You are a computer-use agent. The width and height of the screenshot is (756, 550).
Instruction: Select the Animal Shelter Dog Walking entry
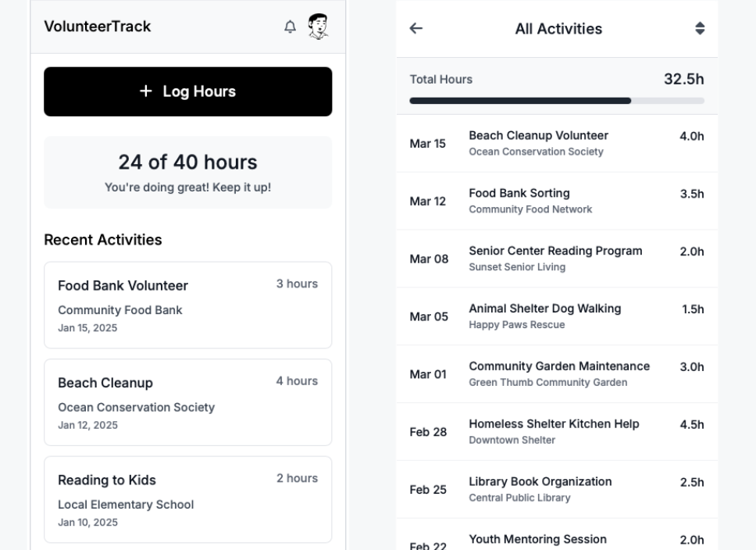coord(557,316)
